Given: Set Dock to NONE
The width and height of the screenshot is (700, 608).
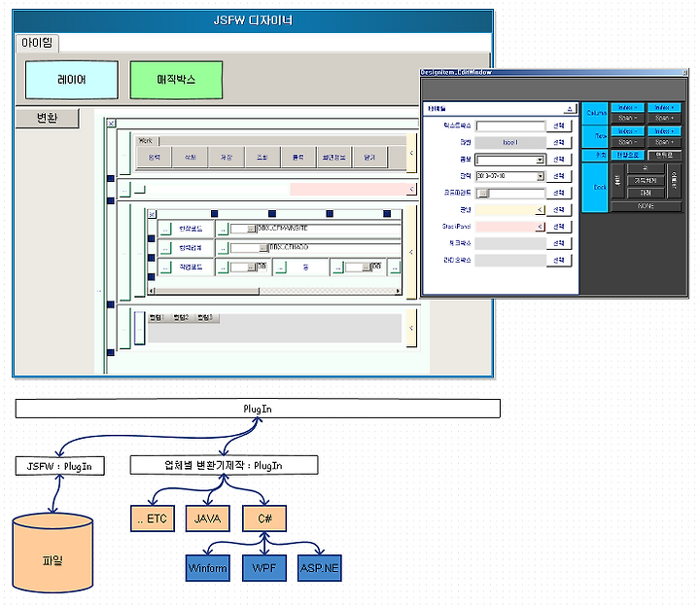Looking at the screenshot, I should click(x=646, y=206).
